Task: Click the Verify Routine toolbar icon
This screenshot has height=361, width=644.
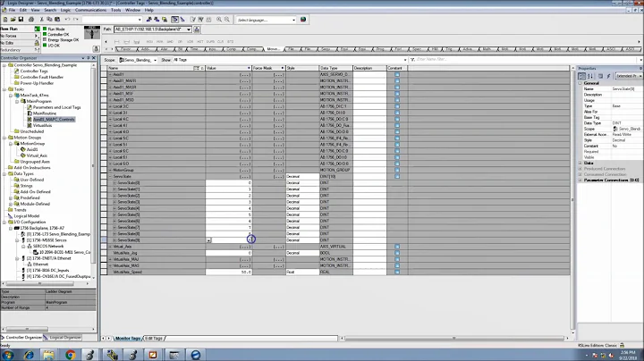Action: click(193, 20)
